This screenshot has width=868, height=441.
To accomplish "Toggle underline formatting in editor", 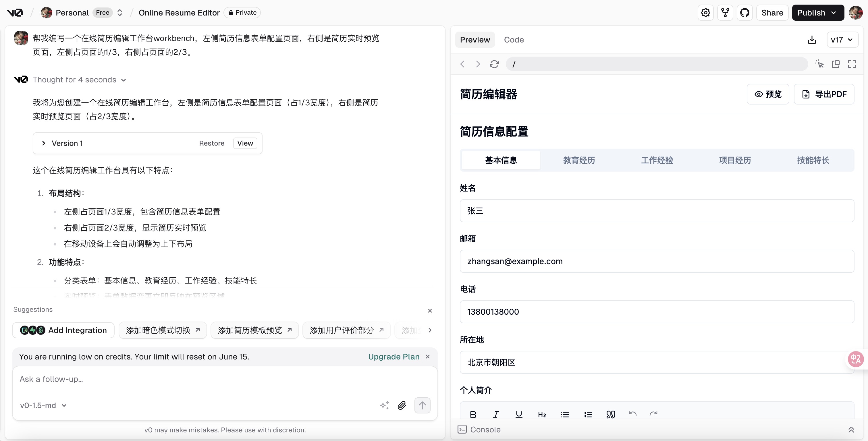I will coord(518,414).
